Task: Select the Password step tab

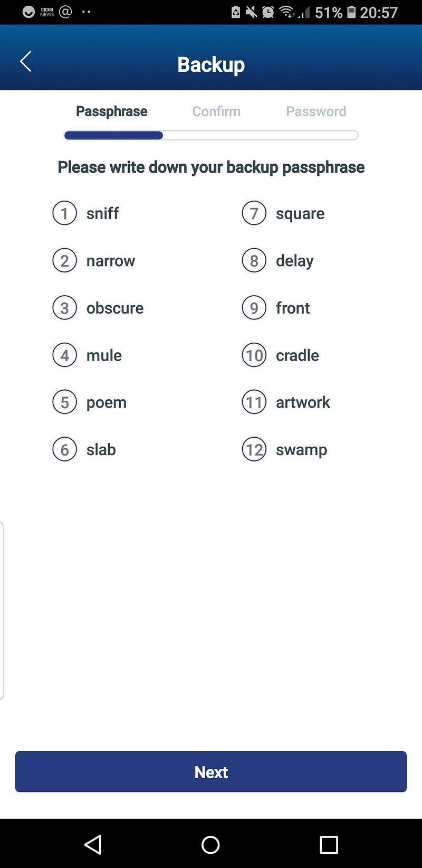Action: pos(316,111)
